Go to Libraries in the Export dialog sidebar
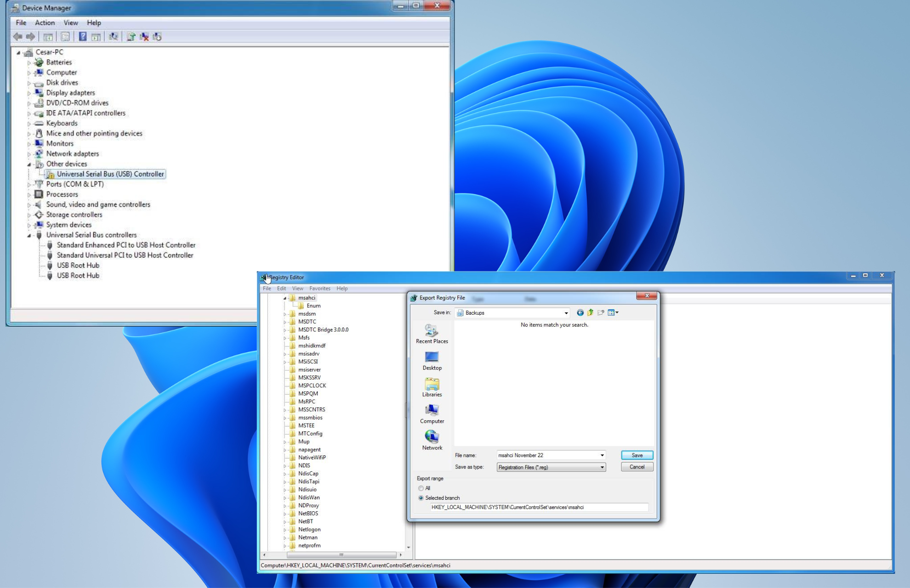This screenshot has height=588, width=910. 432,387
